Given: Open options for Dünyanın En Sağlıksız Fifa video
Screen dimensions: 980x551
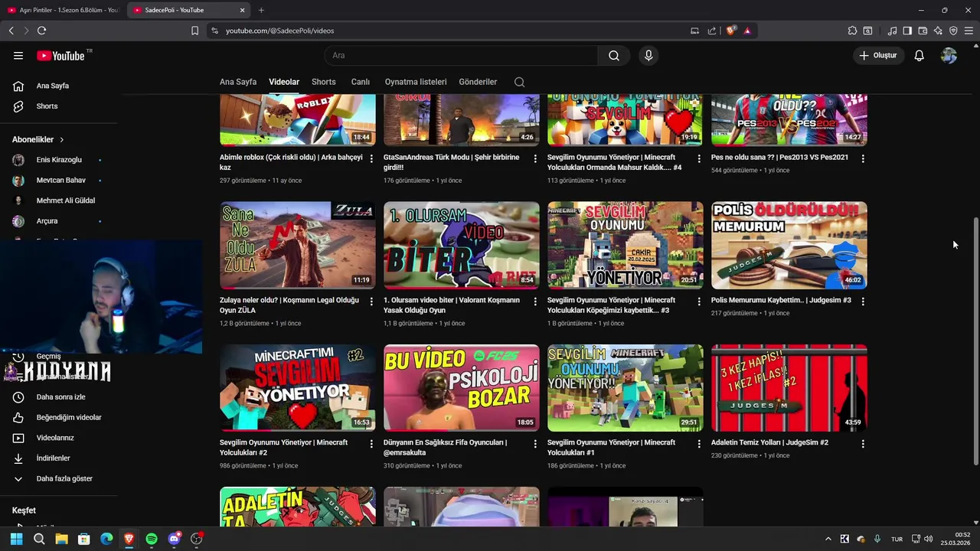Looking at the screenshot, I should [535, 444].
